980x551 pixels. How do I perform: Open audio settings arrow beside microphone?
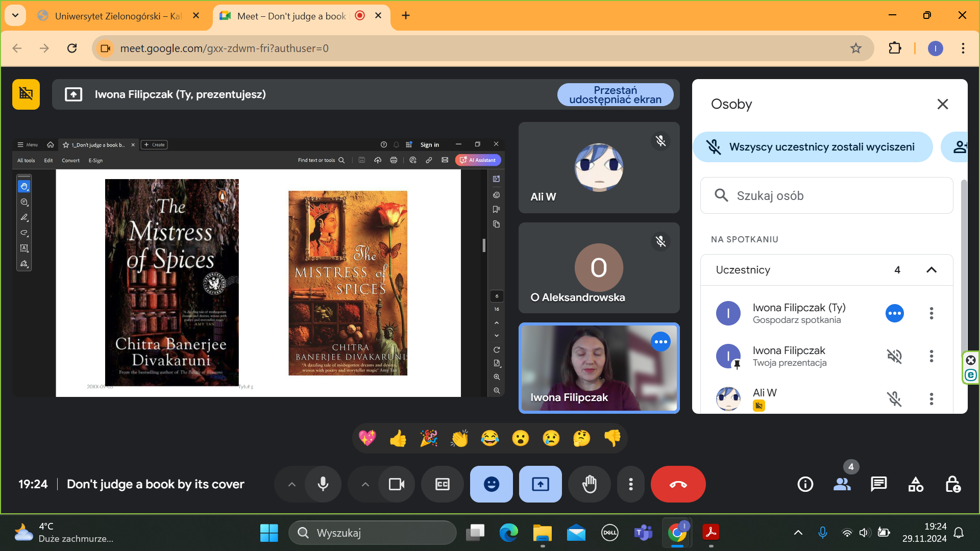(x=292, y=484)
